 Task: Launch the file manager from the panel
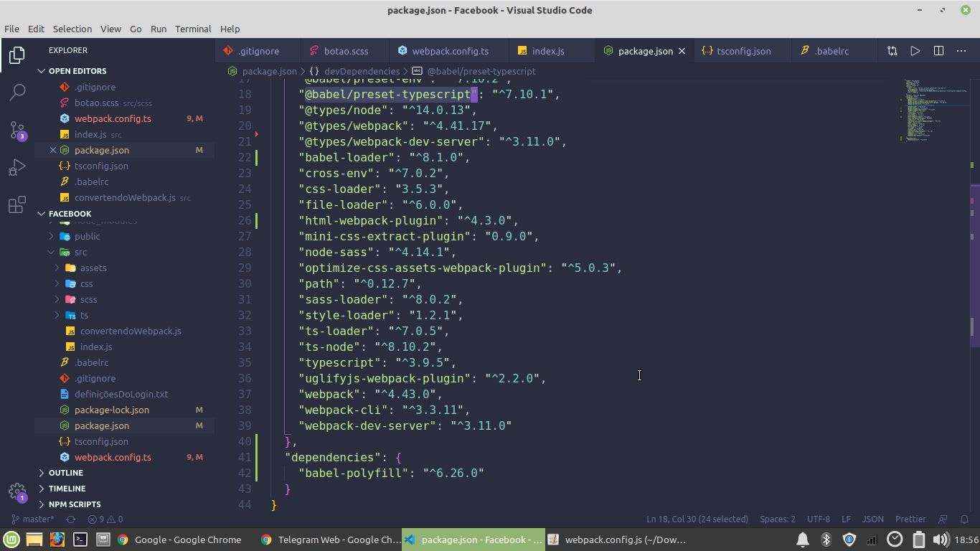pos(34,540)
